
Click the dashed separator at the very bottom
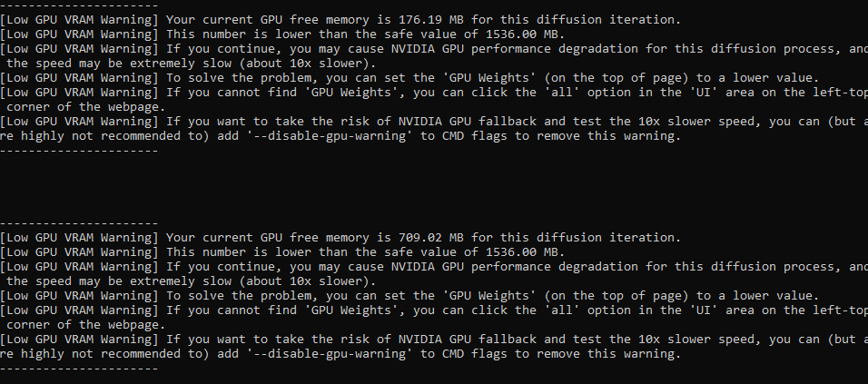pyautogui.click(x=79, y=369)
